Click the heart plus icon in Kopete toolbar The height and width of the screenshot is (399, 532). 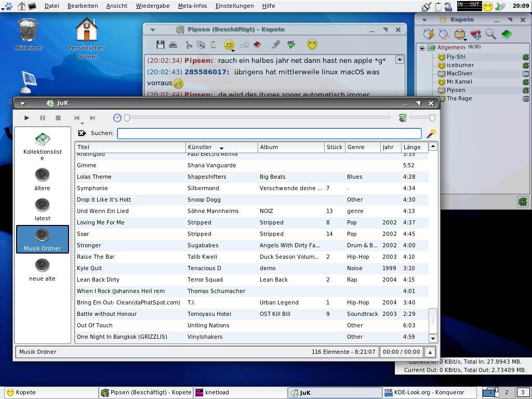[x=475, y=34]
